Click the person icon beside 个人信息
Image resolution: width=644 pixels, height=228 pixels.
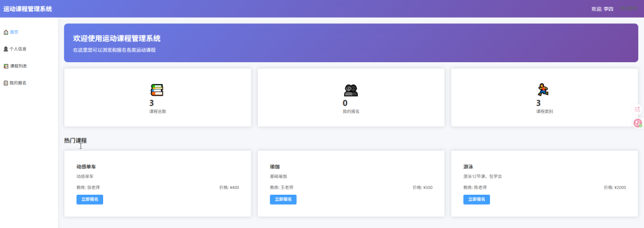click(6, 49)
